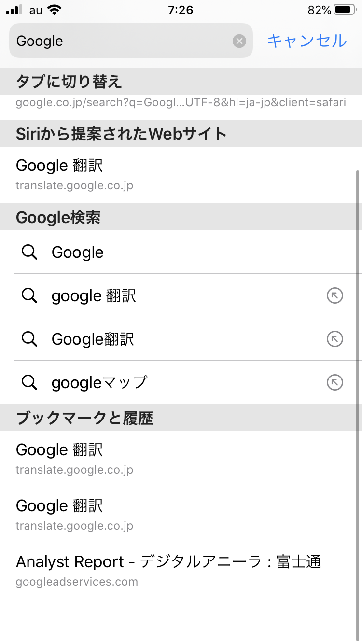The image size is (362, 644).
Task: Clear the search field text
Action: coord(239,41)
